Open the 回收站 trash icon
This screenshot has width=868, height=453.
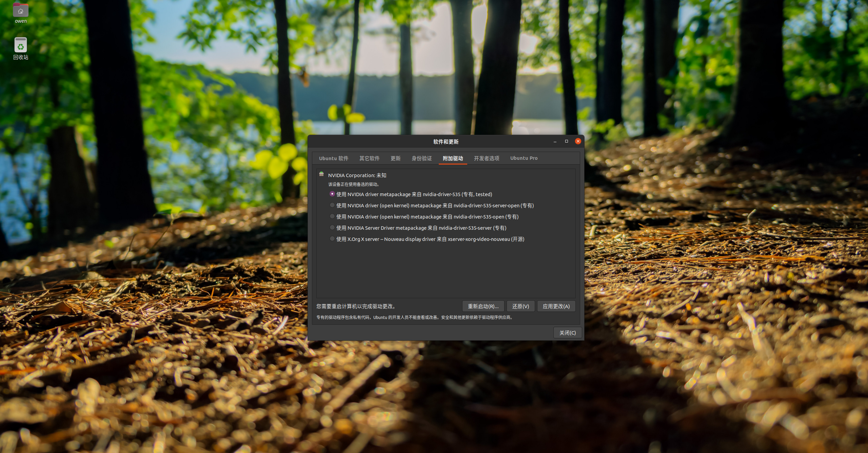21,45
